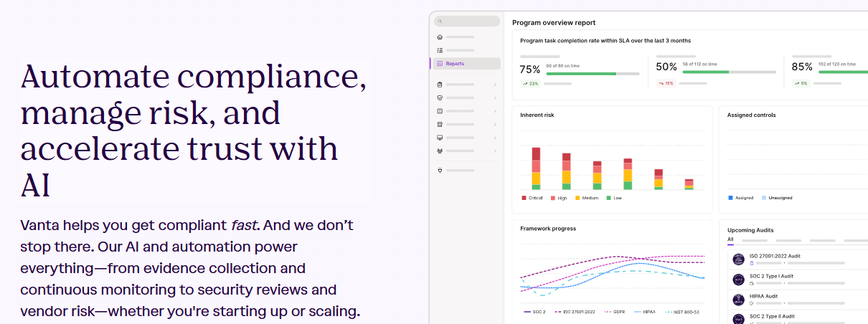Click the plug integrations icon in the sidebar
The height and width of the screenshot is (324, 868).
[440, 171]
